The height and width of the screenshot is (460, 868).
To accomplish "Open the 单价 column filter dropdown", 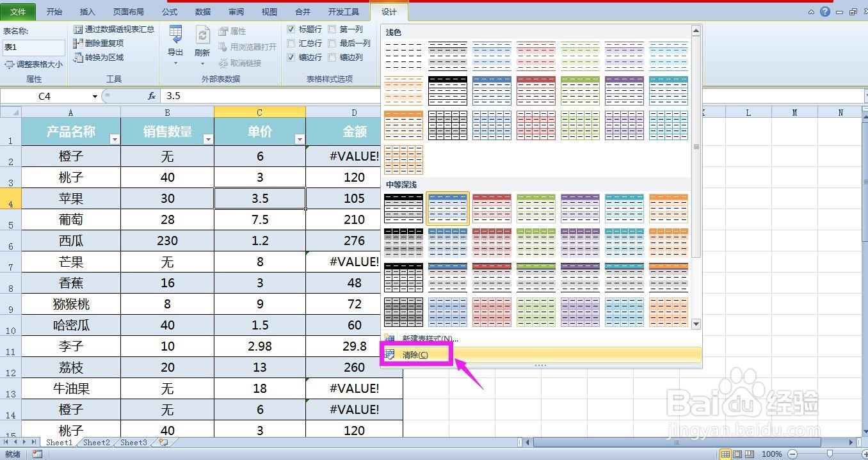I will pos(300,138).
